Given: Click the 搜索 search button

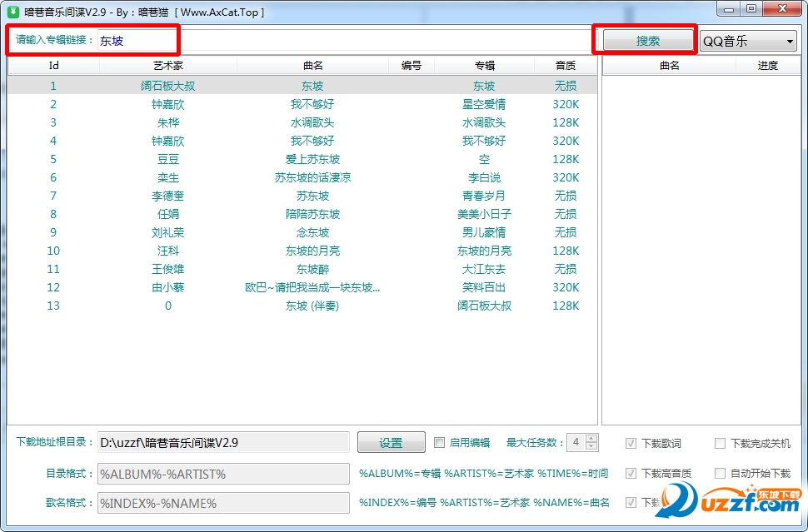Looking at the screenshot, I should (x=647, y=41).
